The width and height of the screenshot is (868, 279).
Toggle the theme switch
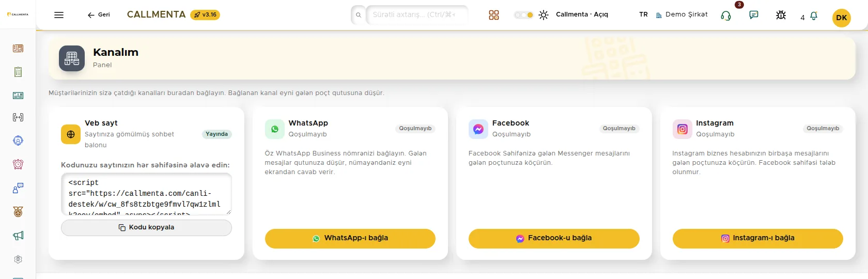point(523,15)
